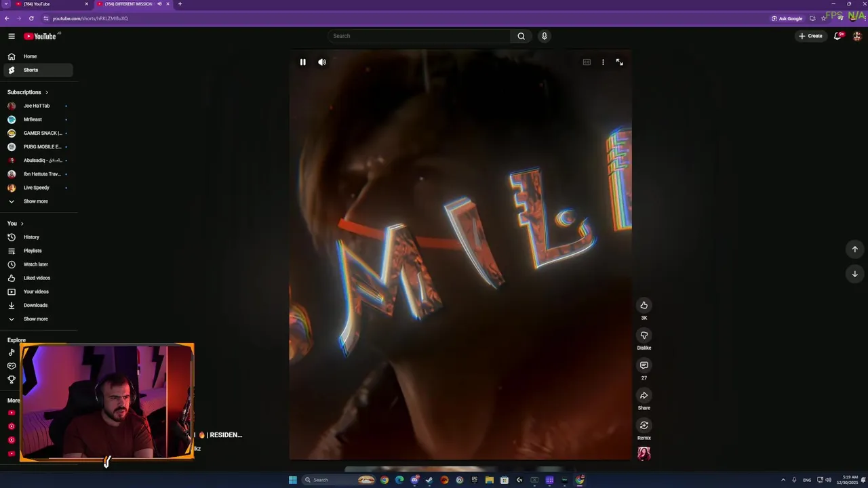Install app icon in address bar
The height and width of the screenshot is (488, 868).
pos(812,18)
